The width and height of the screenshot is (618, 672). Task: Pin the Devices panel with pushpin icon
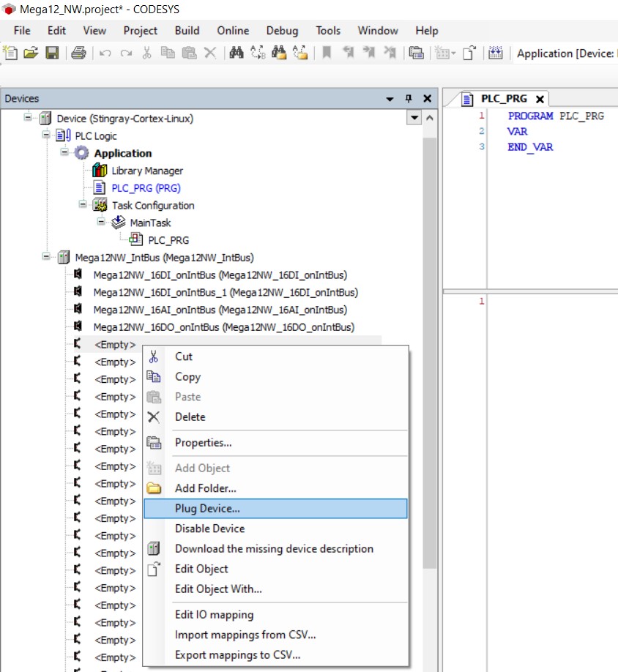[x=409, y=99]
